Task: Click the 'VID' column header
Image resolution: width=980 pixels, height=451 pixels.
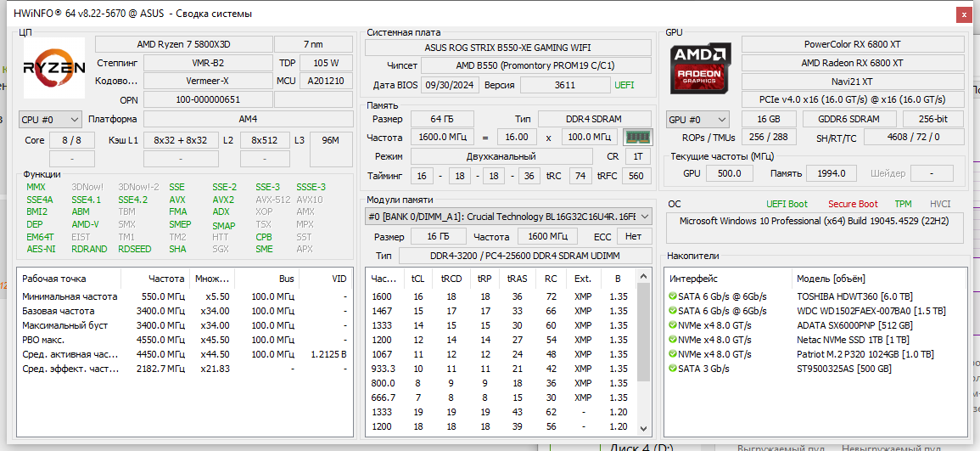Action: tap(325, 279)
